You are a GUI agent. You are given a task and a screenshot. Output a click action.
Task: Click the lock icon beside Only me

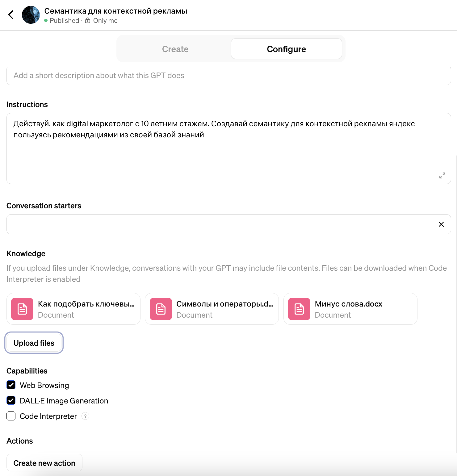pos(88,21)
